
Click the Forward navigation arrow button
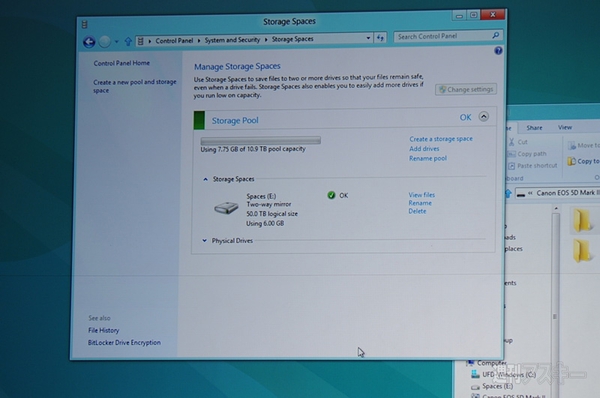[x=104, y=41]
